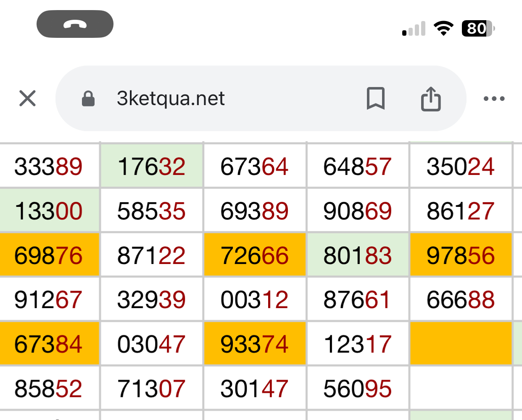Open the share sheet icon
This screenshot has height=420, width=522.
[x=431, y=99]
